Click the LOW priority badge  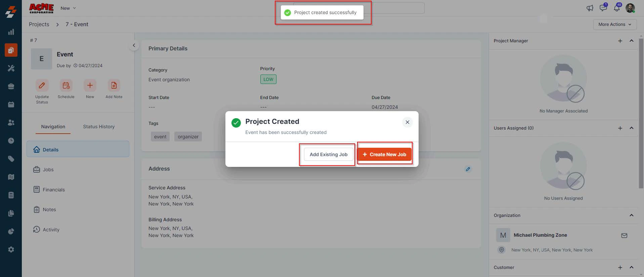[268, 79]
